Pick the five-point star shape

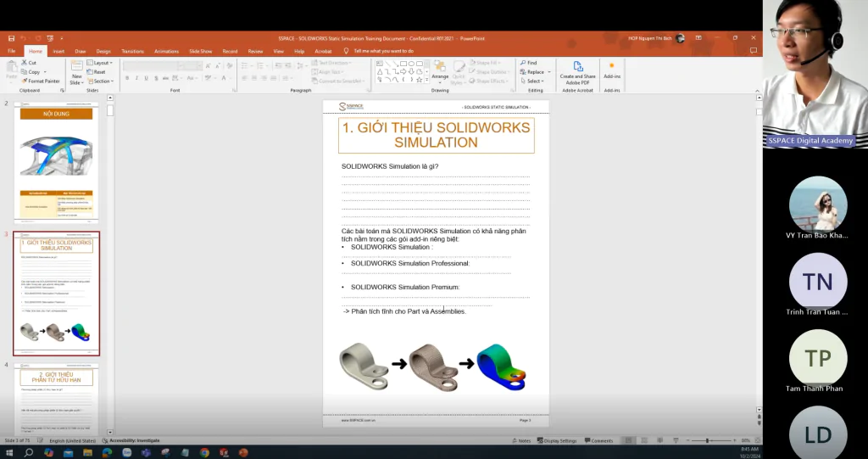click(x=419, y=80)
